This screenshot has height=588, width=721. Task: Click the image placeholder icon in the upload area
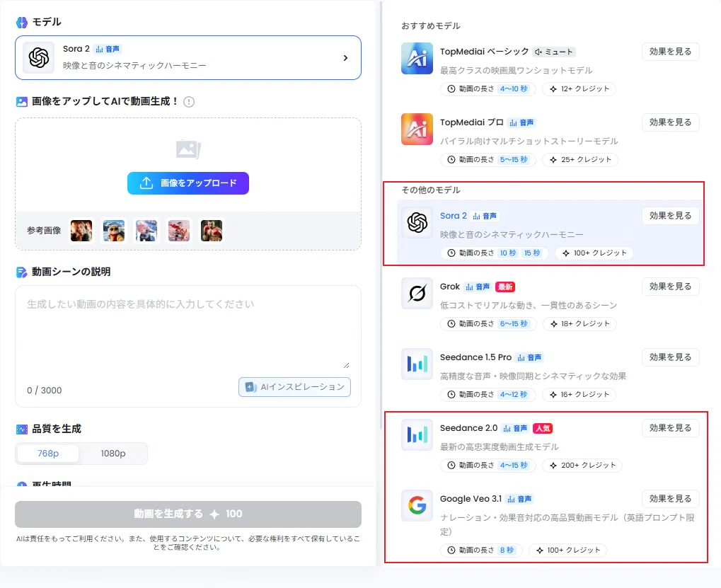188,149
